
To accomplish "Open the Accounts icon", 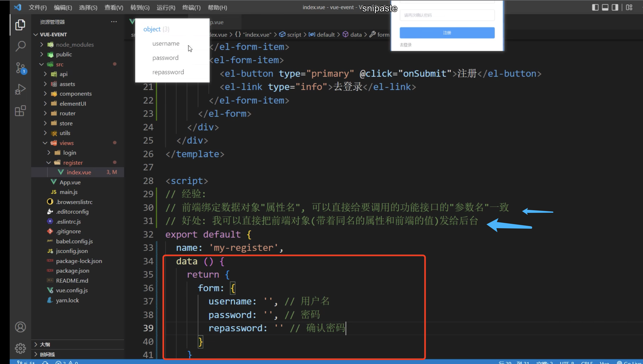I will (20, 327).
